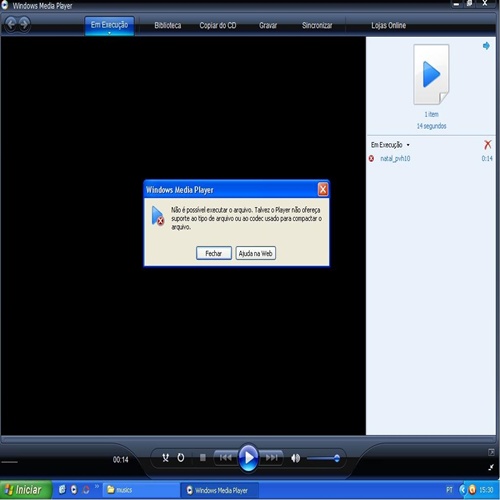
Task: Click the 1 item count text
Action: tap(431, 114)
